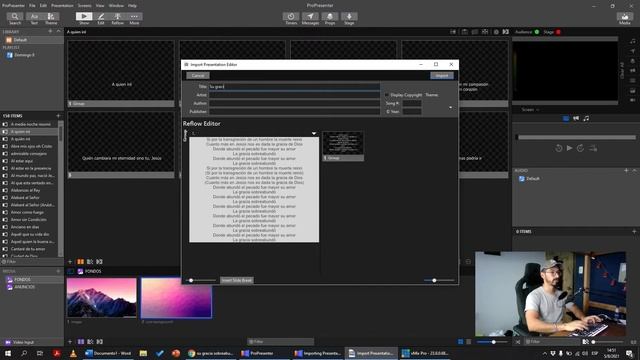640x360 pixels.
Task: Open VLC from the taskbar
Action: pos(73,353)
